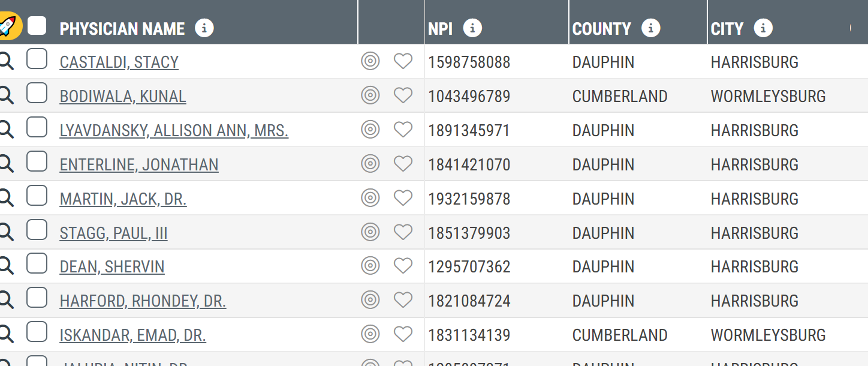Select checkbox for Stagg, Paul, III

pyautogui.click(x=37, y=230)
